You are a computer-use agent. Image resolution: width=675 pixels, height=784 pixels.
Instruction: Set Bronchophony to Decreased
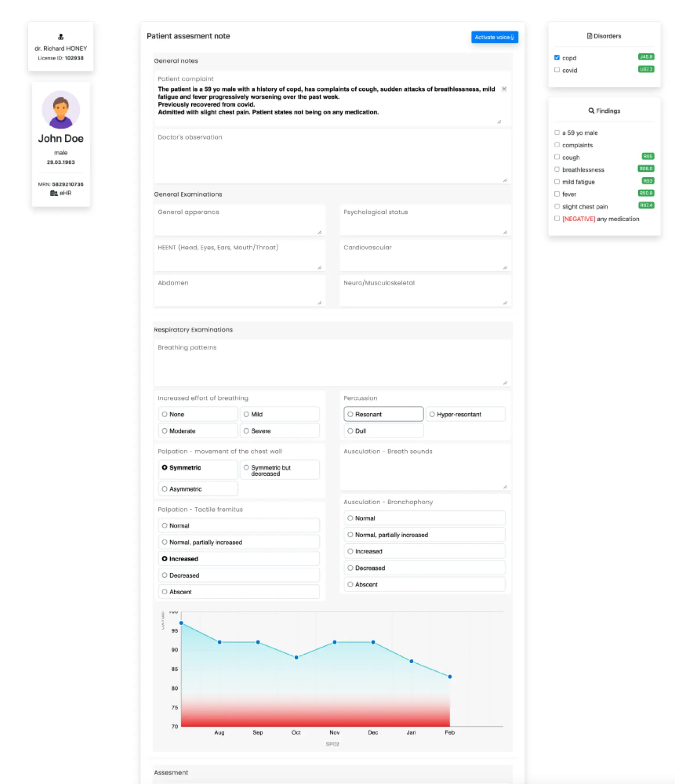[x=350, y=568]
